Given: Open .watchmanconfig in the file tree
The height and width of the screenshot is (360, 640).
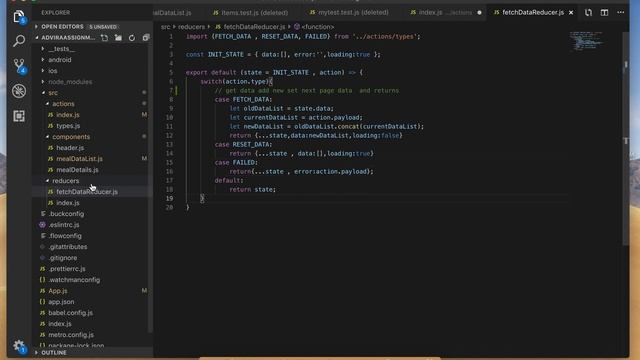Looking at the screenshot, I should tap(74, 280).
